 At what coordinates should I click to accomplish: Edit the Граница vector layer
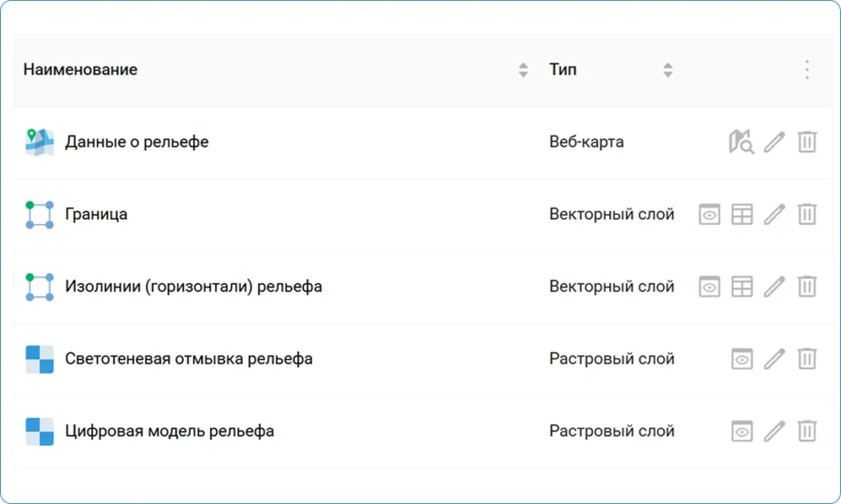[x=774, y=214]
